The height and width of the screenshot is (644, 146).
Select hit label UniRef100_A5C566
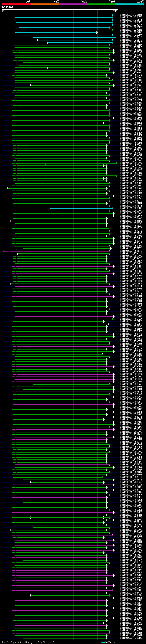(131, 555)
